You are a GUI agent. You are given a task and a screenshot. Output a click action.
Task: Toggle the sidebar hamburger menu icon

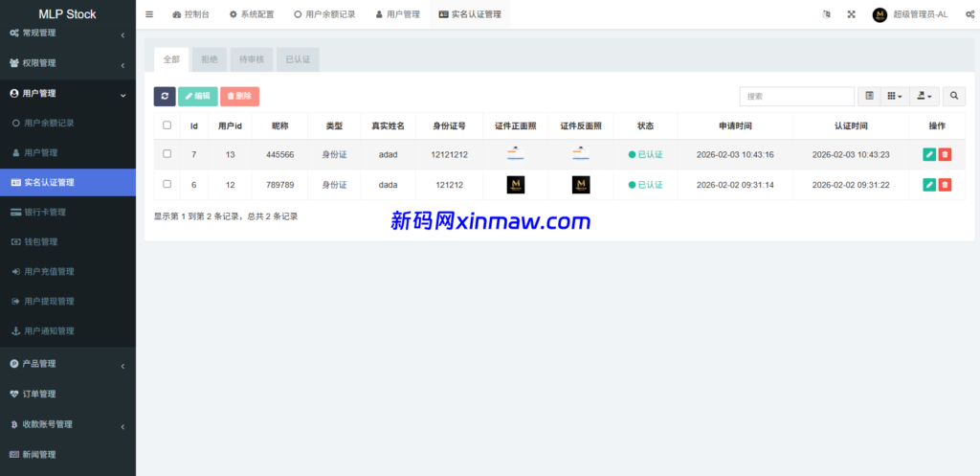tap(149, 14)
